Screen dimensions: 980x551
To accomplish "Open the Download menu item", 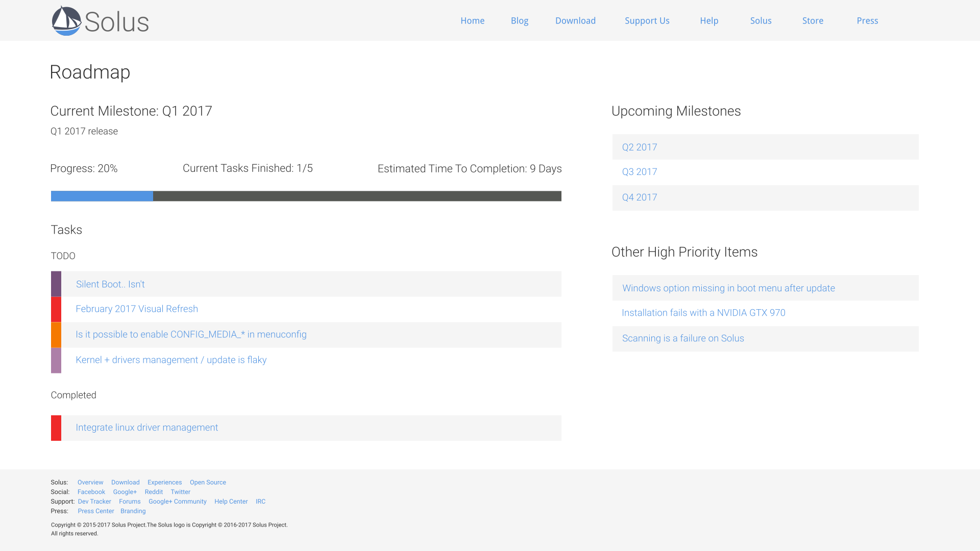I will click(x=575, y=21).
